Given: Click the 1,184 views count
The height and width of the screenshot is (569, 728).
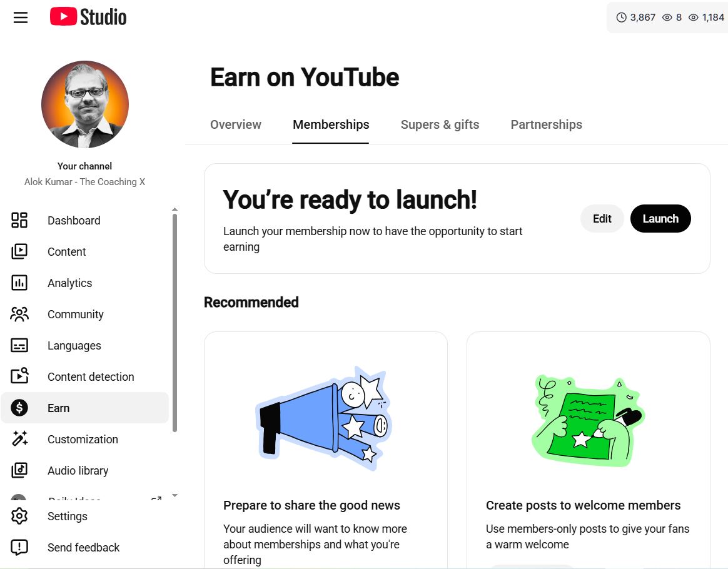Looking at the screenshot, I should point(713,18).
